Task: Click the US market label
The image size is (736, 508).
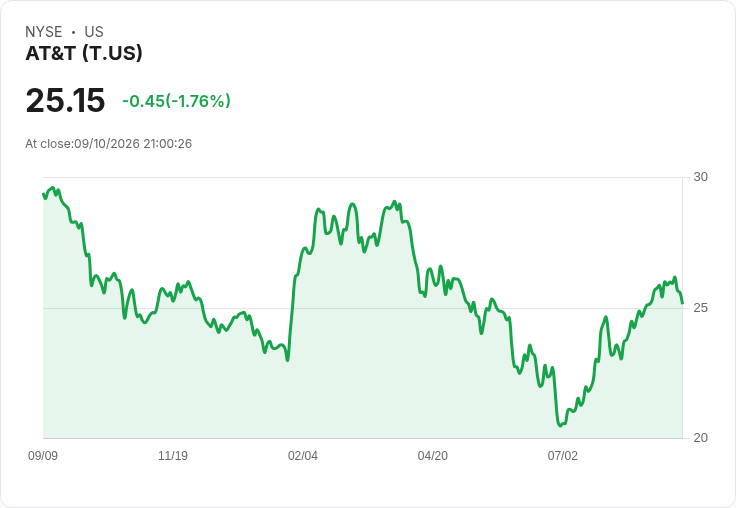Action: [94, 32]
